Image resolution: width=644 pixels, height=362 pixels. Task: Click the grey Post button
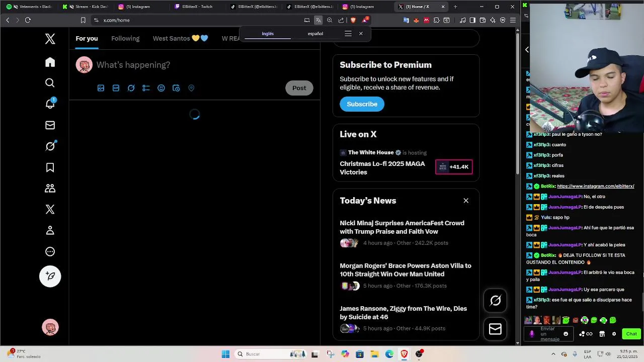point(299,88)
